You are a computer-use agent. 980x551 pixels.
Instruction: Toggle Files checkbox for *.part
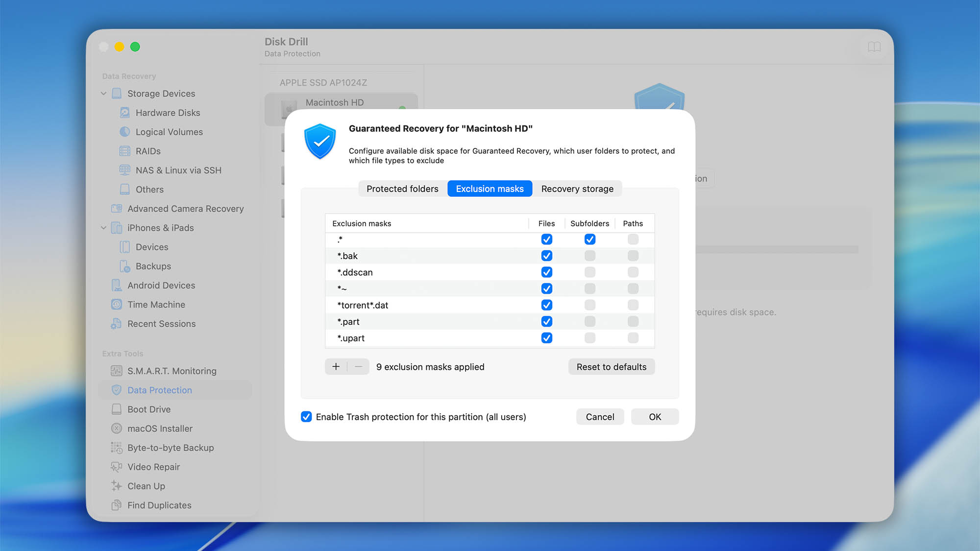pos(547,321)
